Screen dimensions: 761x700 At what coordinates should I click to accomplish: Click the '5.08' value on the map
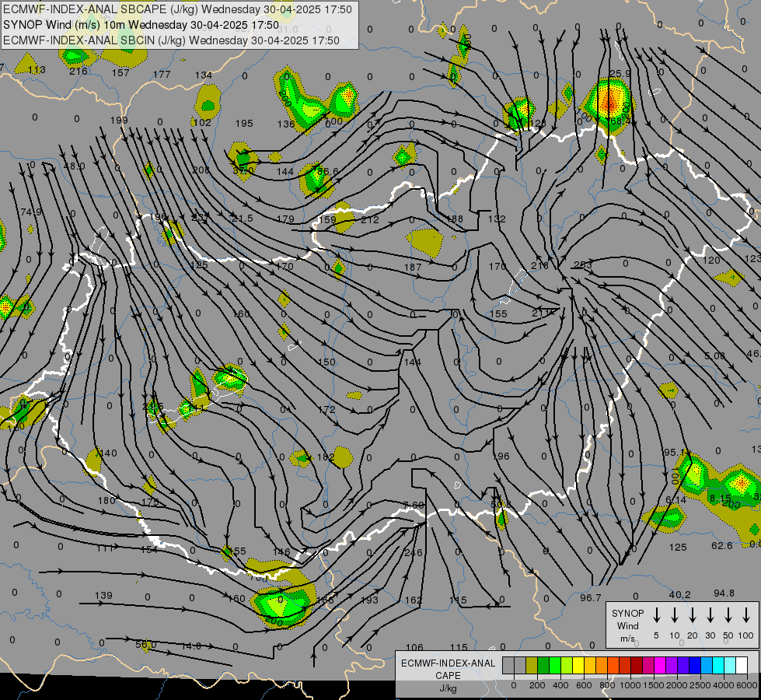point(714,356)
